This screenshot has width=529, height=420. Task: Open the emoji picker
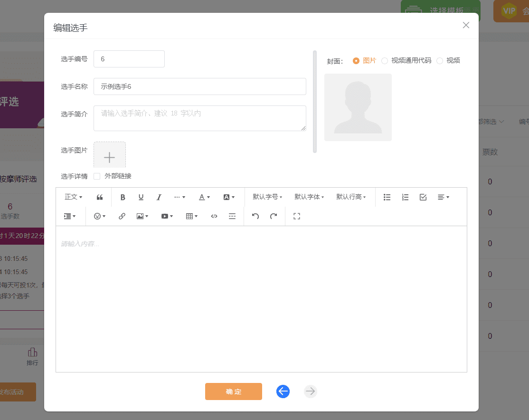98,216
